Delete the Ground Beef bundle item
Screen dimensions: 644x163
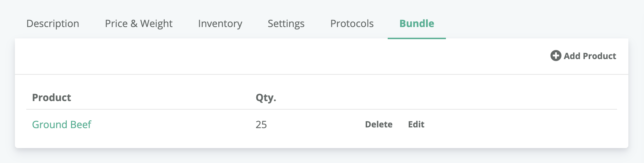point(379,125)
